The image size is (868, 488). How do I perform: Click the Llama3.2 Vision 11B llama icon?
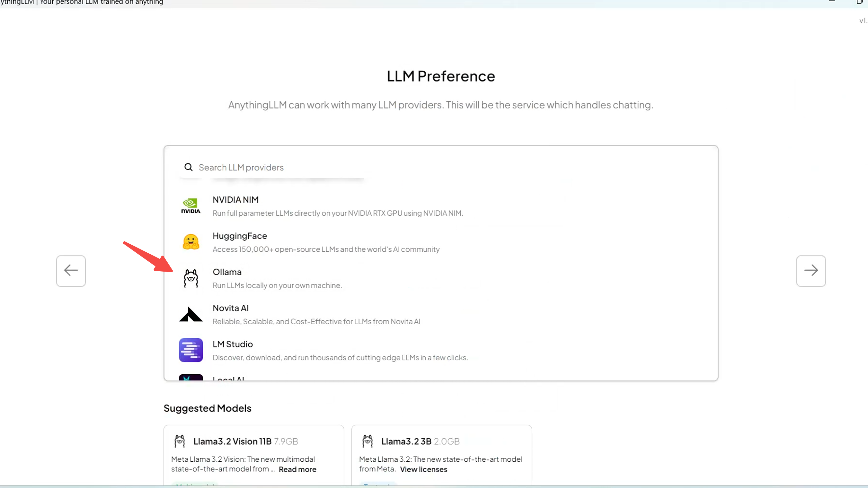[180, 441]
